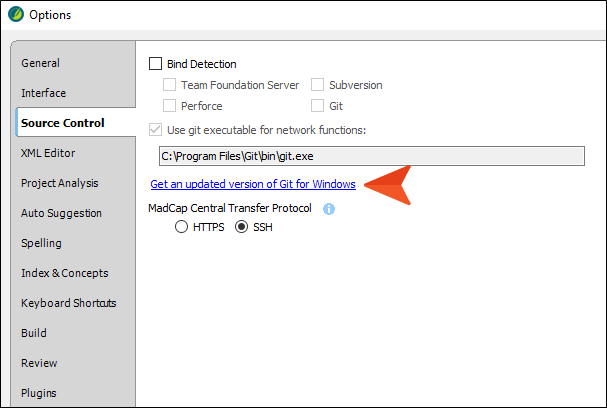Screen dimensions: 607x408
Task: Click the git.exe path input field
Action: coord(372,156)
